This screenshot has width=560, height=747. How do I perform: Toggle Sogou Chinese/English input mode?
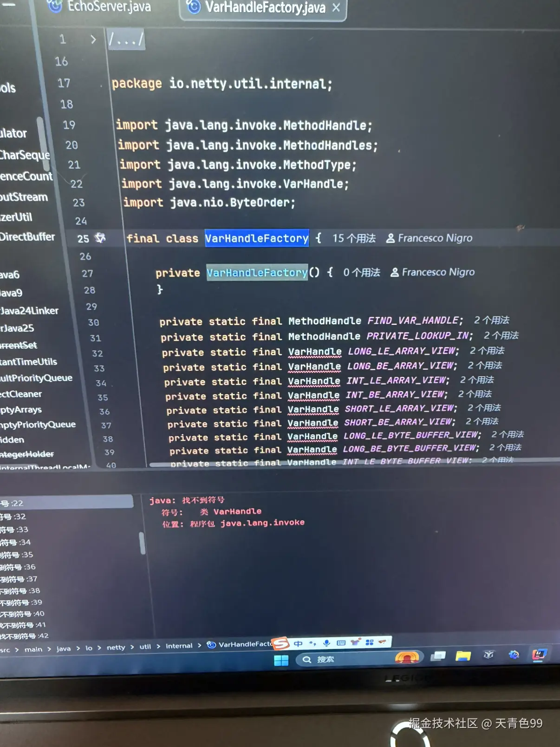pyautogui.click(x=298, y=643)
